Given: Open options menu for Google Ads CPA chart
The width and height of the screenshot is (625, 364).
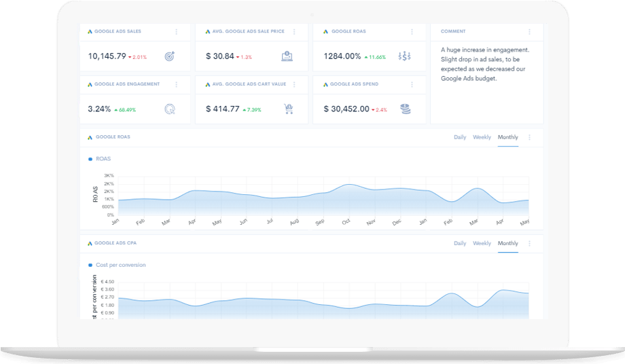Looking at the screenshot, I should pos(529,243).
